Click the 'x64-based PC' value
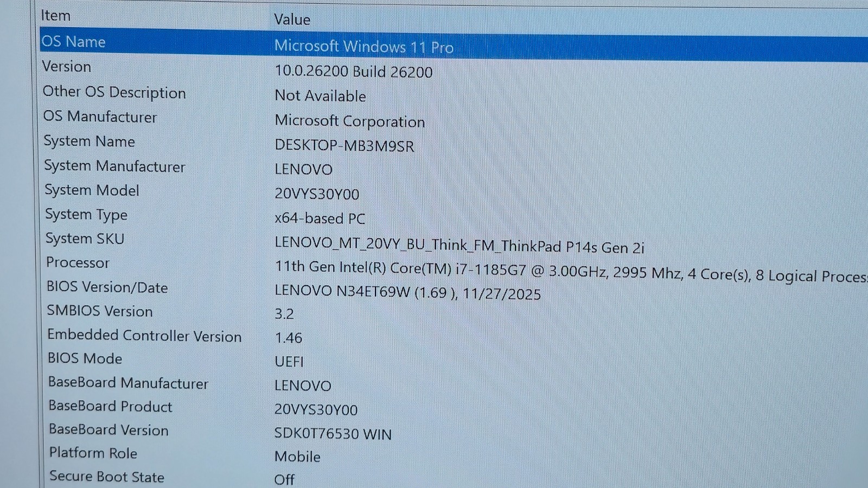 (x=320, y=218)
